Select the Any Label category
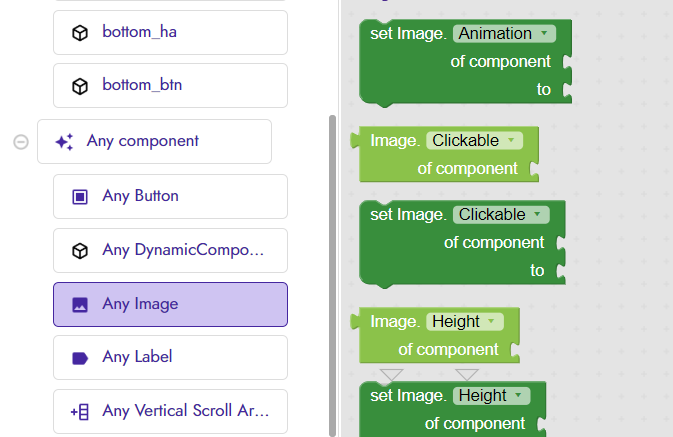The image size is (673, 437). click(x=170, y=358)
